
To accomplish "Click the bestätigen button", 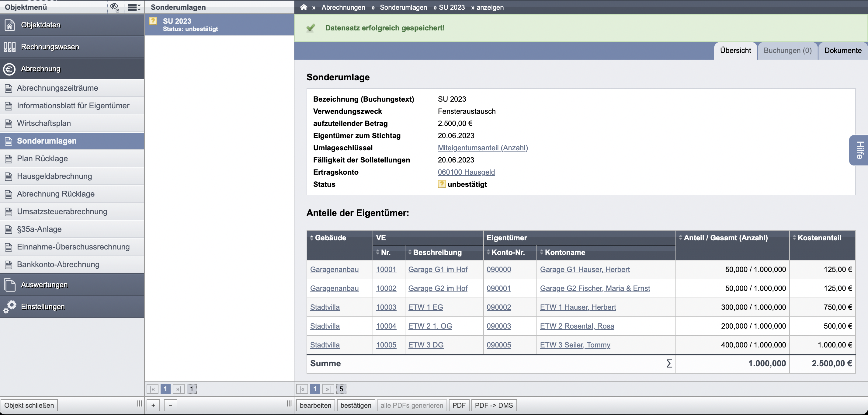I will [x=356, y=405].
